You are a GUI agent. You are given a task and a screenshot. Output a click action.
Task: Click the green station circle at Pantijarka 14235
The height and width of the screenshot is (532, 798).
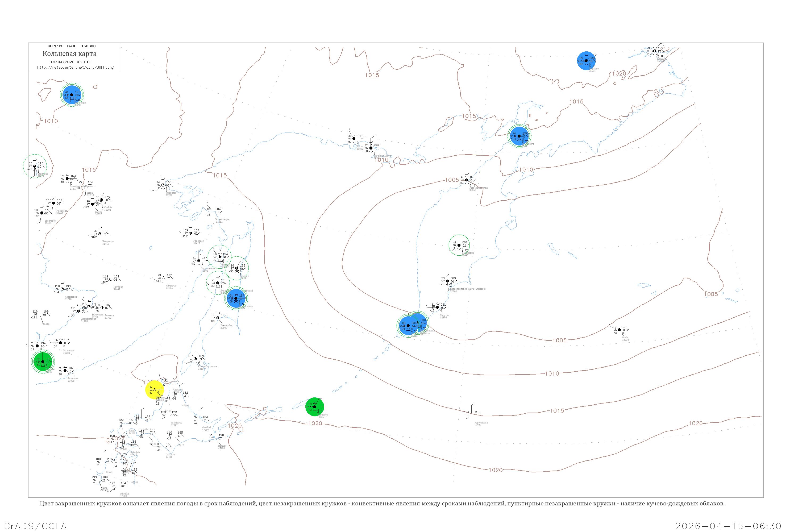[314, 407]
